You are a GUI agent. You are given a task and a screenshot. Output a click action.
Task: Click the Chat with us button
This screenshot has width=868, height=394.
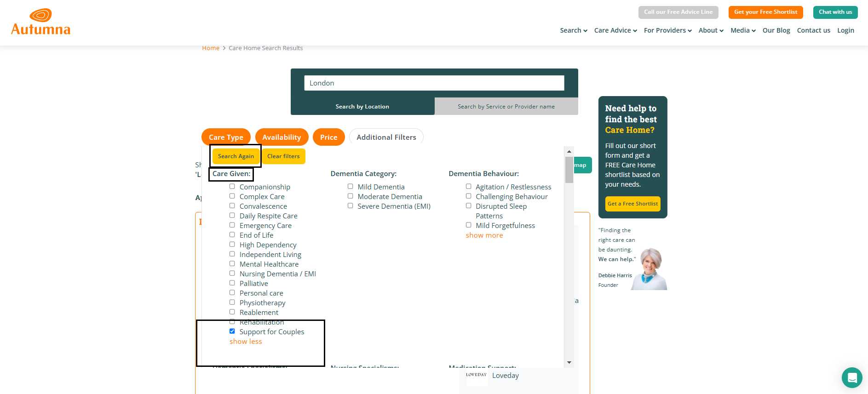(835, 12)
